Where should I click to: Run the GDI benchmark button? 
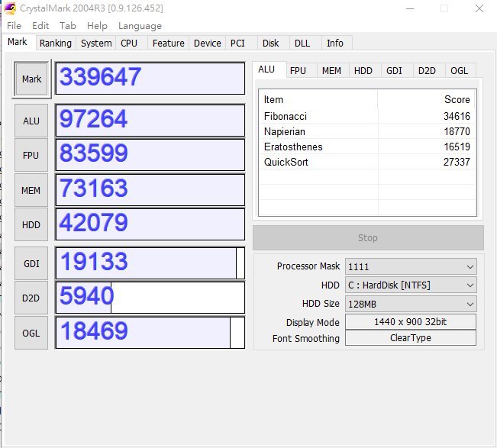pos(31,263)
